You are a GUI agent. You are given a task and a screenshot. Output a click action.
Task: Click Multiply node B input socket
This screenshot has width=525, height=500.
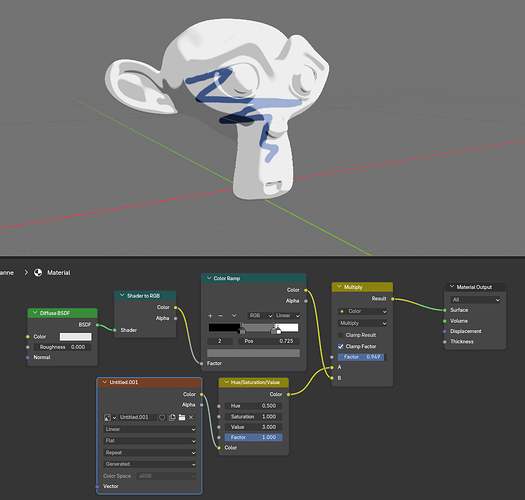tap(332, 378)
